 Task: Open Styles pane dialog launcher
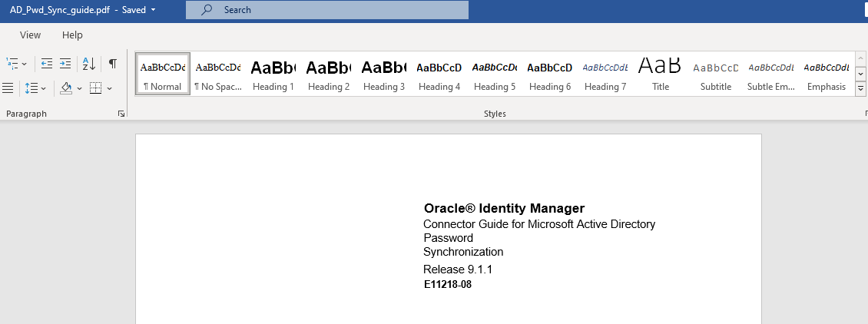pyautogui.click(x=866, y=114)
